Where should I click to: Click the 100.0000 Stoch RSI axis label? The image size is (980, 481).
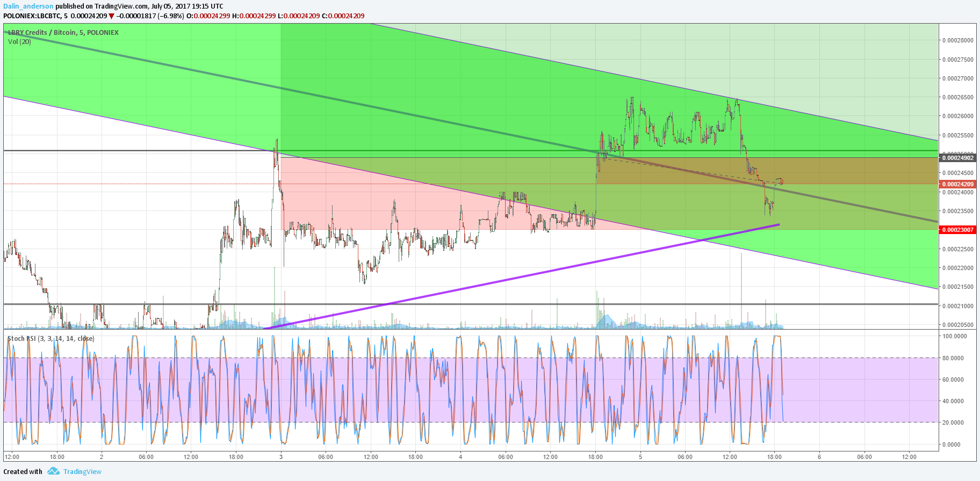pos(955,336)
